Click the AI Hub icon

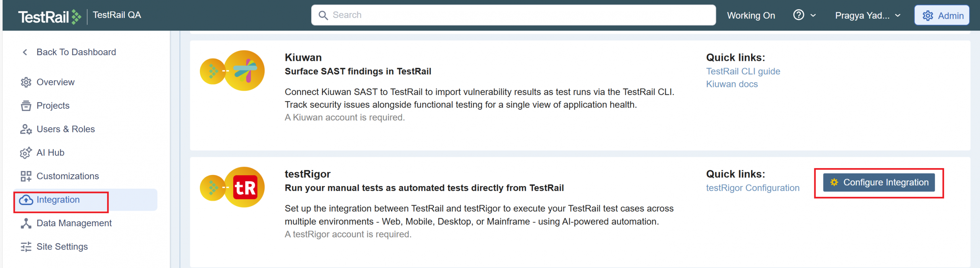point(26,153)
